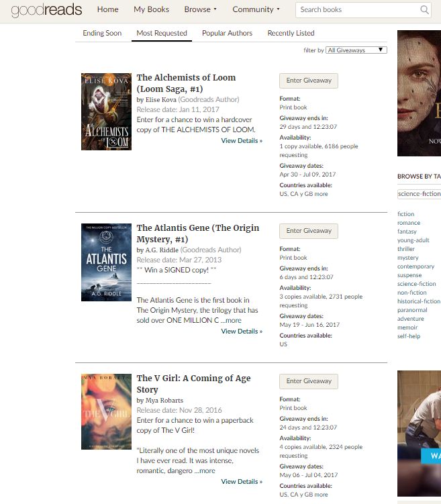This screenshot has width=441, height=504.
Task: Open The V Girl cover thumbnail
Action: [x=107, y=412]
